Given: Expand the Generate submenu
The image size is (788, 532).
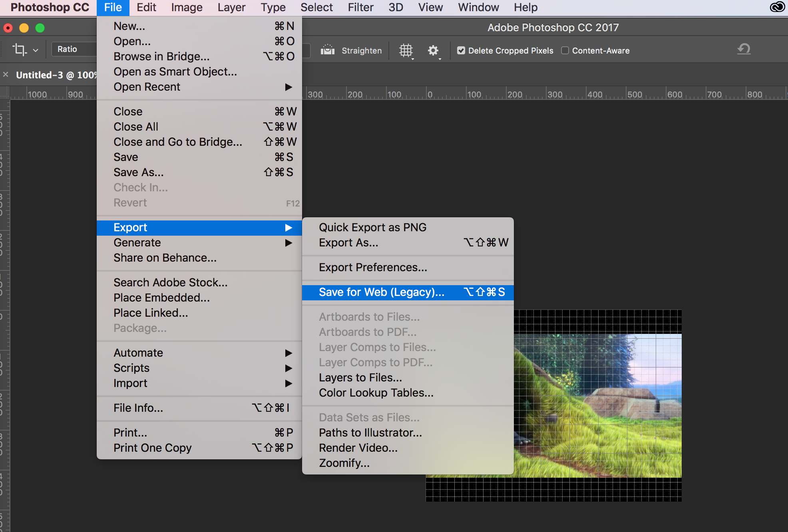Looking at the screenshot, I should (199, 242).
